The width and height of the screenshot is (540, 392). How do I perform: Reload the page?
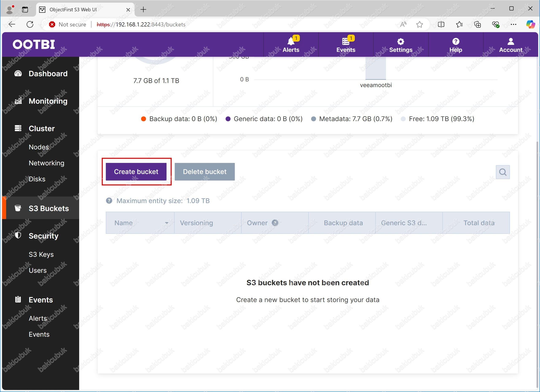tap(30, 24)
